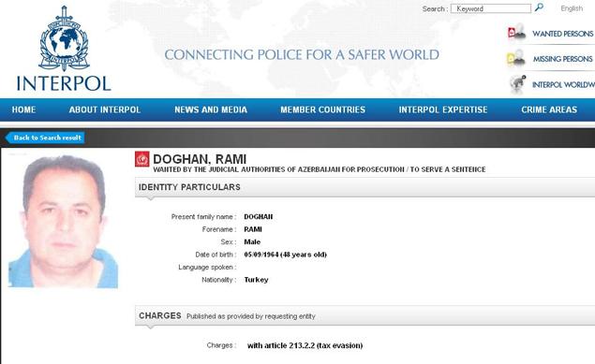595x364 pixels.
Task: Select family name value DOGHAN
Action: coord(259,217)
